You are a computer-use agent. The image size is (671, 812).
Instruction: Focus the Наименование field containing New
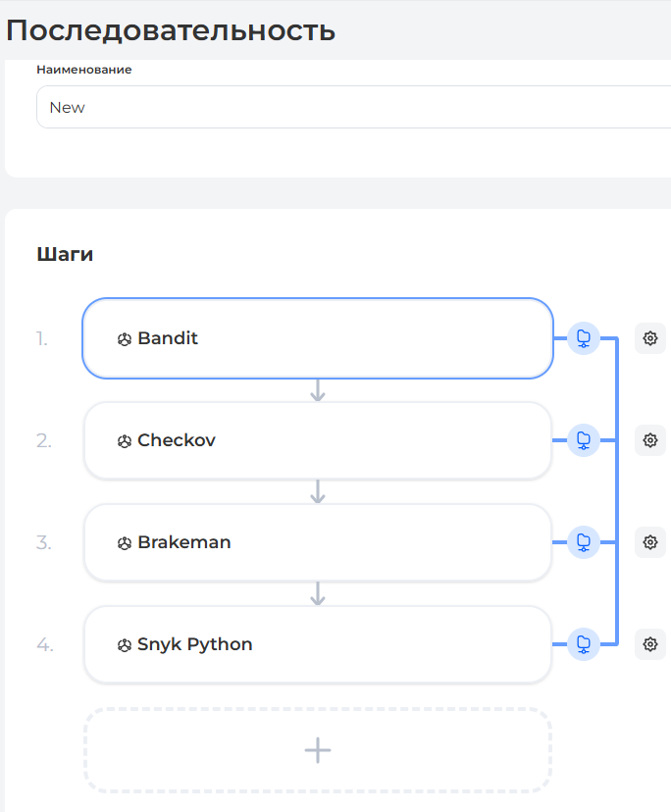pos(353,107)
